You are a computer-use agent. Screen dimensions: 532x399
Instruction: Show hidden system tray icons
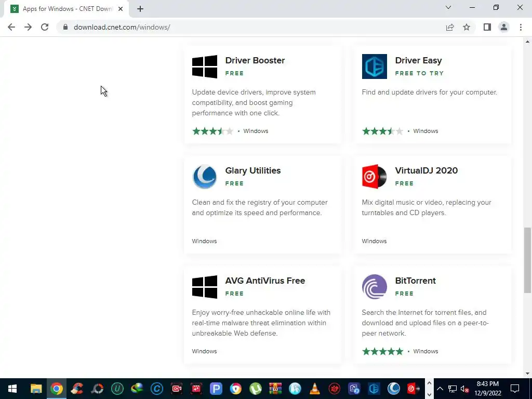point(440,389)
